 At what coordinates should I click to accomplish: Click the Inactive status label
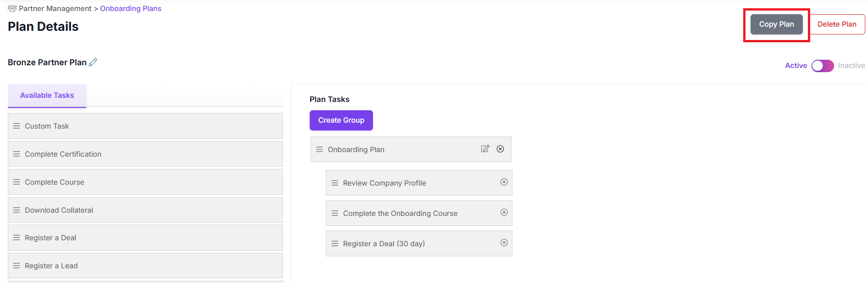[x=851, y=66]
